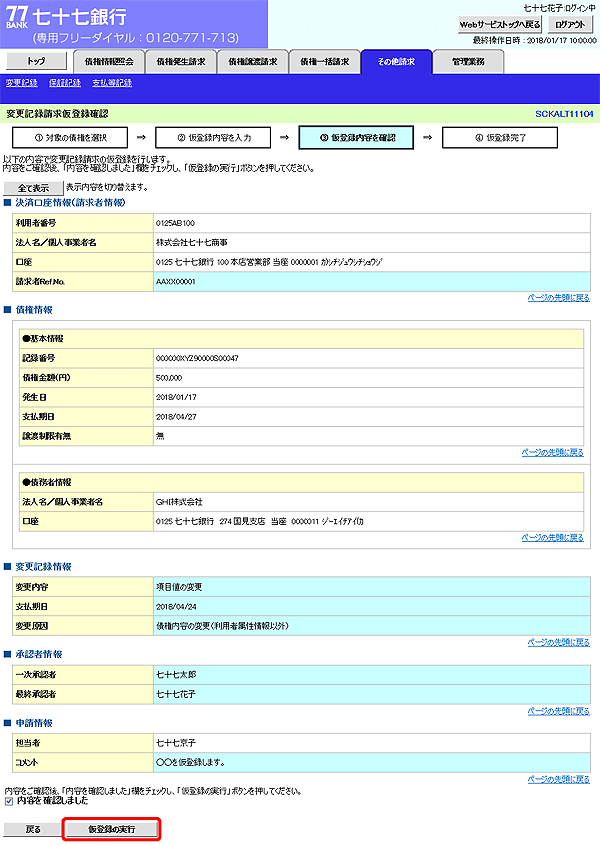600x845 pixels.
Task: Open the 変更記録 submenu link
Action: coord(22,82)
